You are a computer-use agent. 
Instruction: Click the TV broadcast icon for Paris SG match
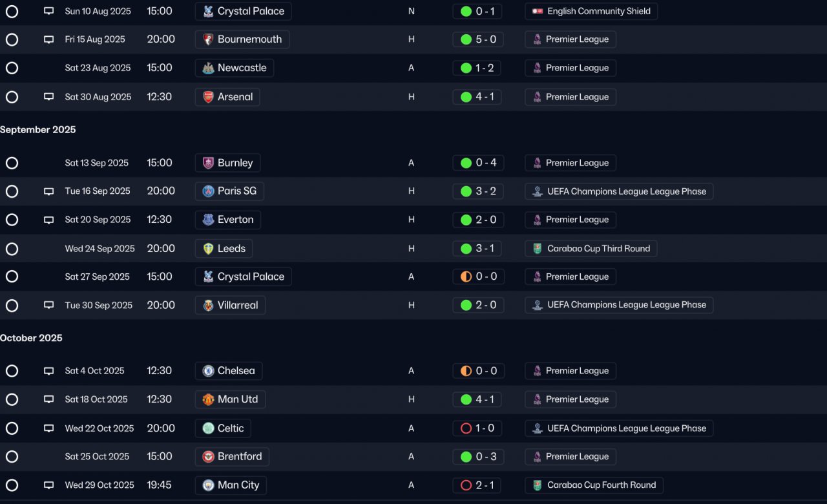pyautogui.click(x=48, y=191)
